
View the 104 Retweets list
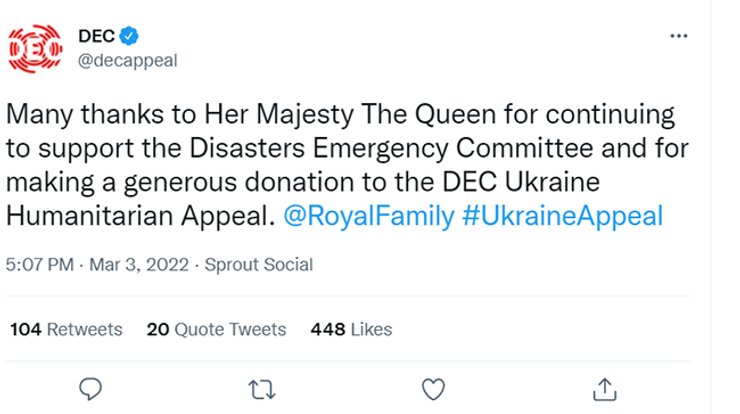66,329
